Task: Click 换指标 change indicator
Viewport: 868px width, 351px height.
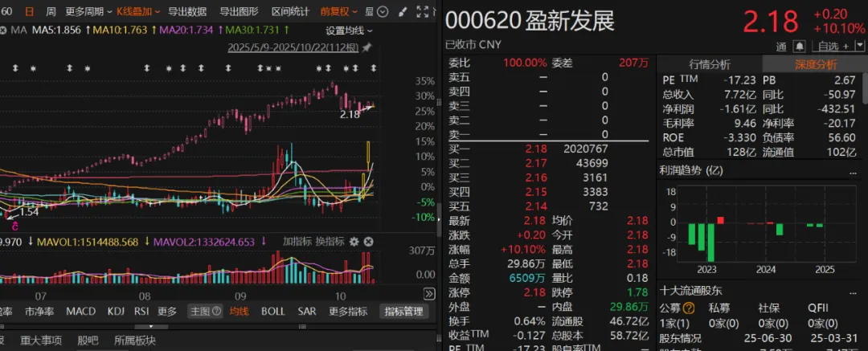Action: click(330, 242)
